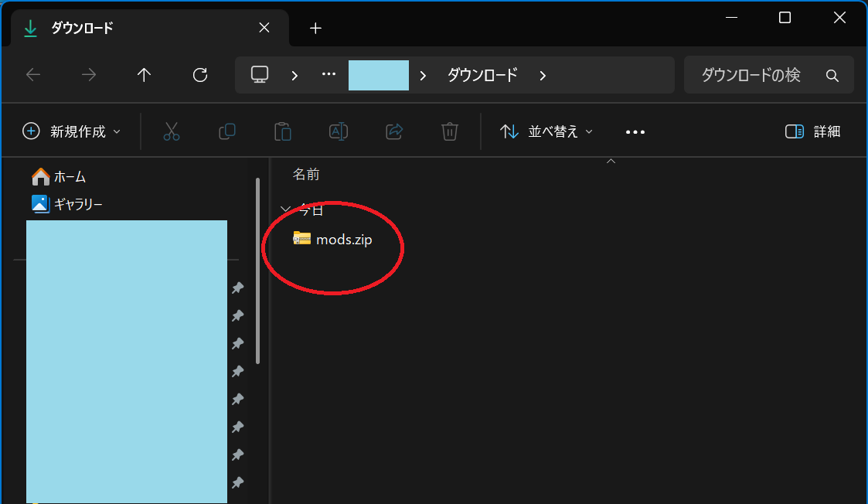Click the Delete trash can icon
The width and height of the screenshot is (868, 504).
450,131
